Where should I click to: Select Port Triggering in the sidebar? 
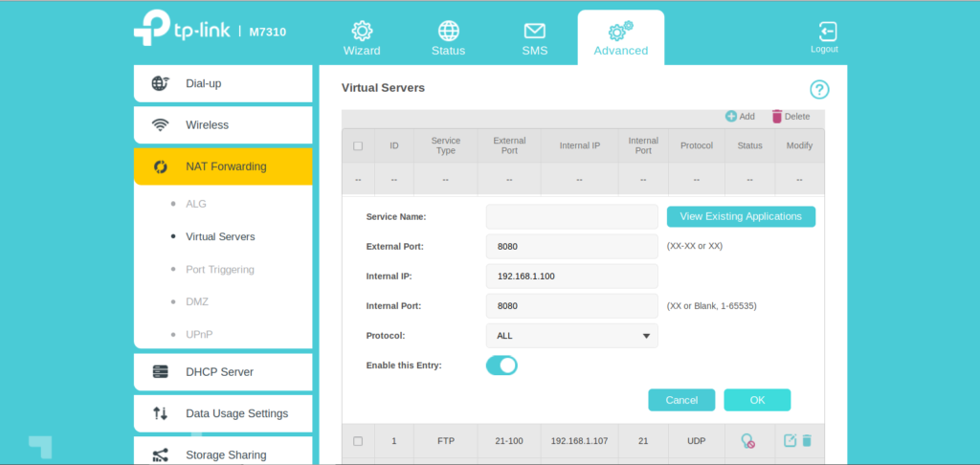click(x=219, y=270)
